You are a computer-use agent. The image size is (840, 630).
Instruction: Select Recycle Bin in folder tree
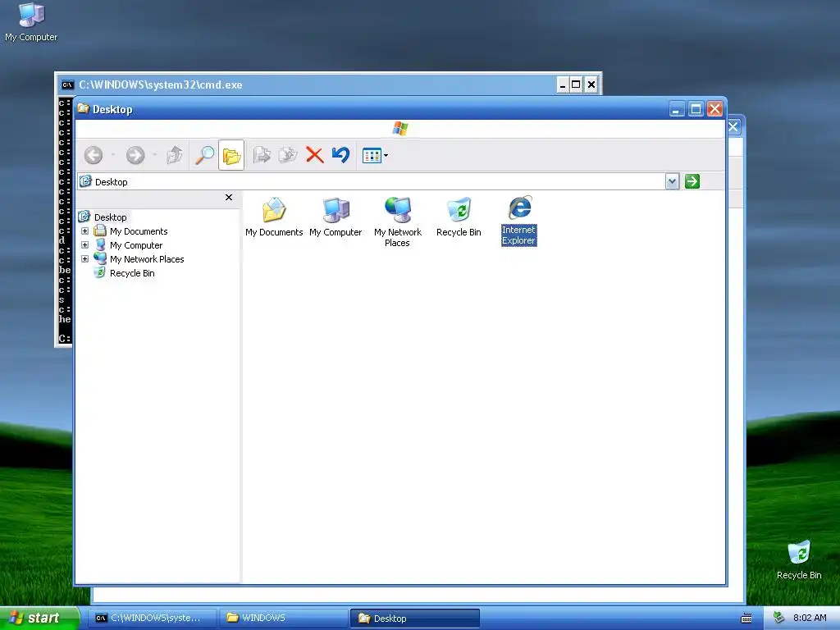coord(132,273)
